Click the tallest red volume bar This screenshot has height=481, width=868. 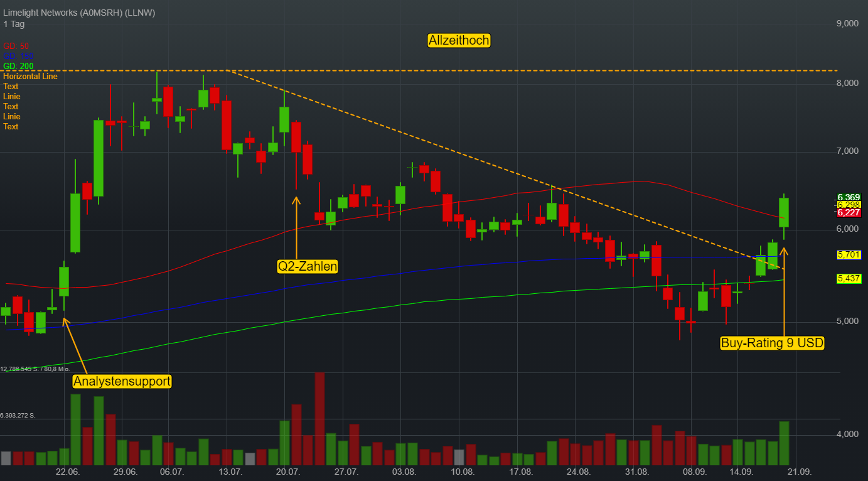319,419
